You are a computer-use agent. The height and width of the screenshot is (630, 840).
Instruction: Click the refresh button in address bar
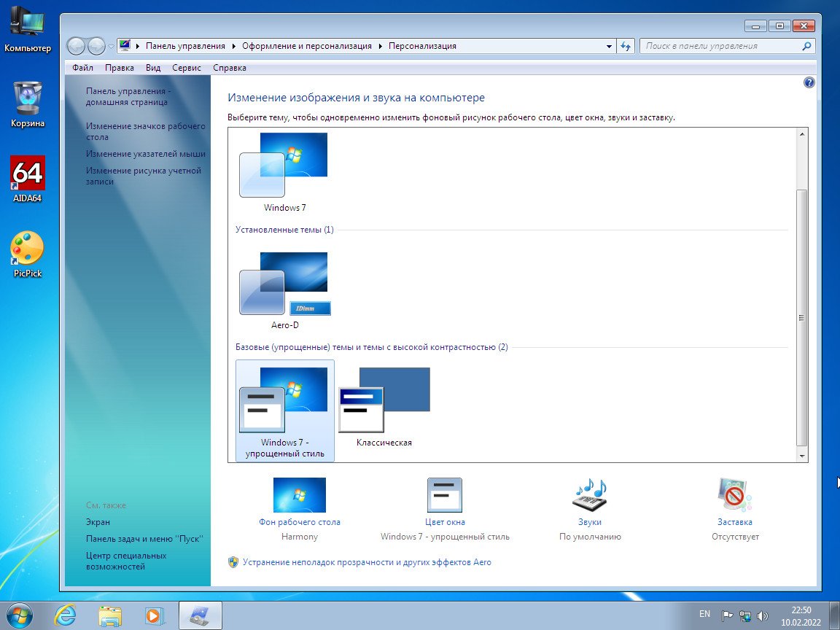(x=626, y=46)
